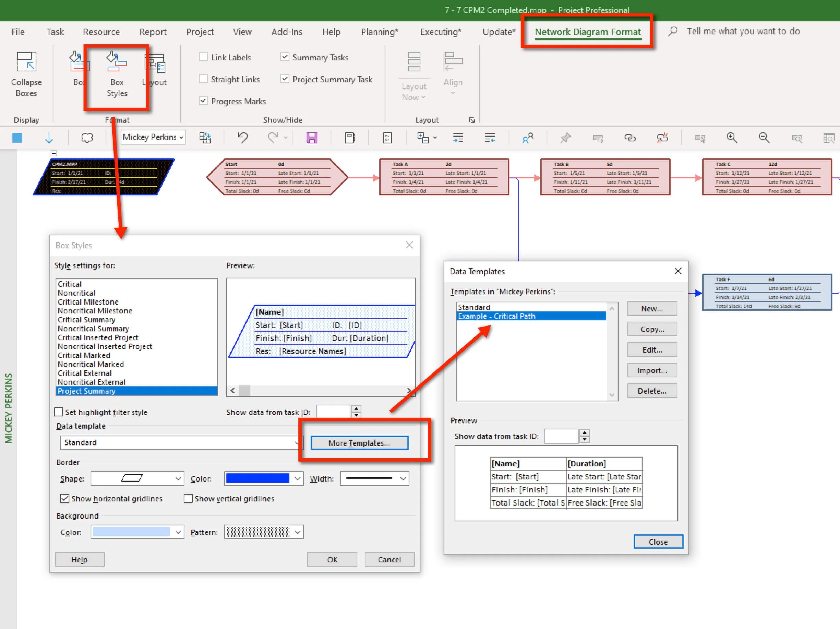
Task: Click the purple save icon
Action: pos(312,138)
